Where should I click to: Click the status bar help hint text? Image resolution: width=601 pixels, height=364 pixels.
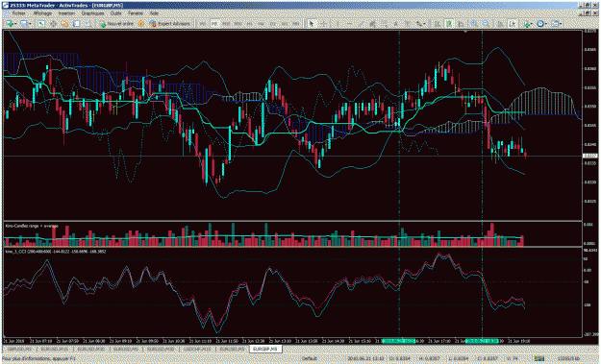point(39,359)
